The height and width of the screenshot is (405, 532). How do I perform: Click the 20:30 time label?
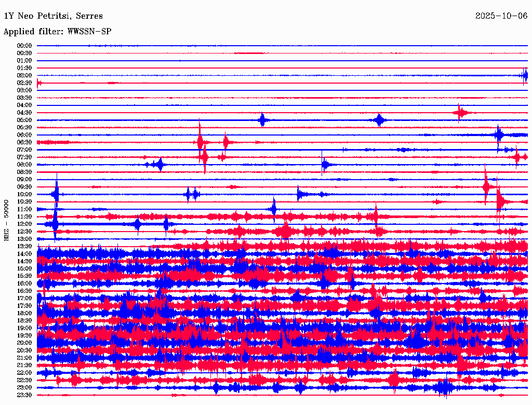coord(24,350)
